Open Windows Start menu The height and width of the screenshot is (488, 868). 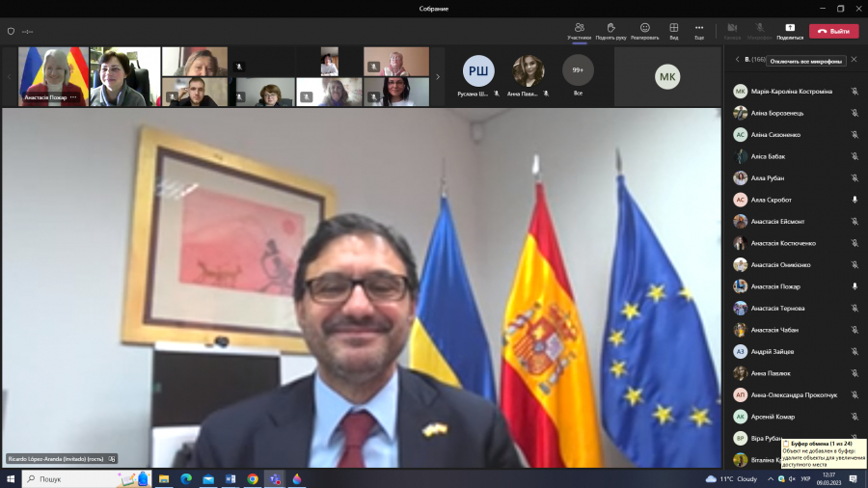tap(11, 478)
